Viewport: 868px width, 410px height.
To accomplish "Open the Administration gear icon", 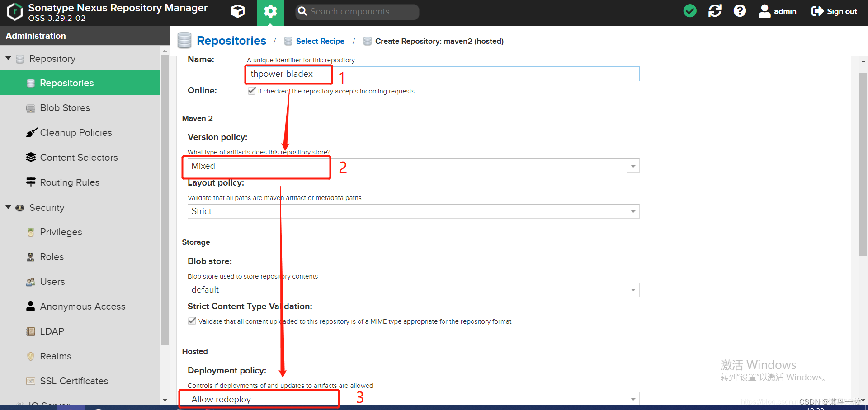I will [x=270, y=11].
